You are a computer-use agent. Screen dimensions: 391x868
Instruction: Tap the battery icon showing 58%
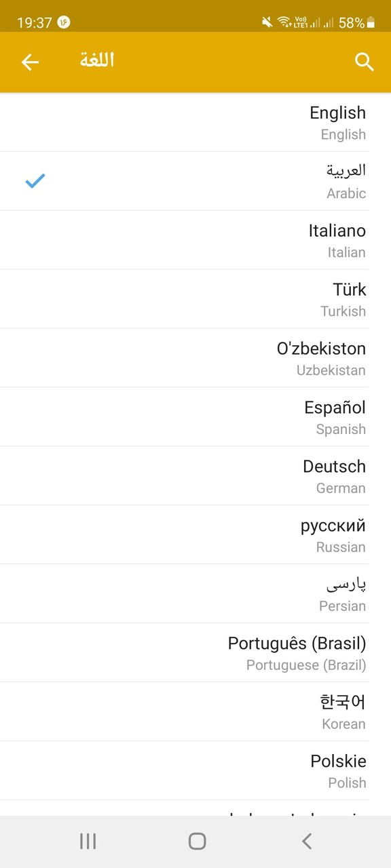coord(369,20)
